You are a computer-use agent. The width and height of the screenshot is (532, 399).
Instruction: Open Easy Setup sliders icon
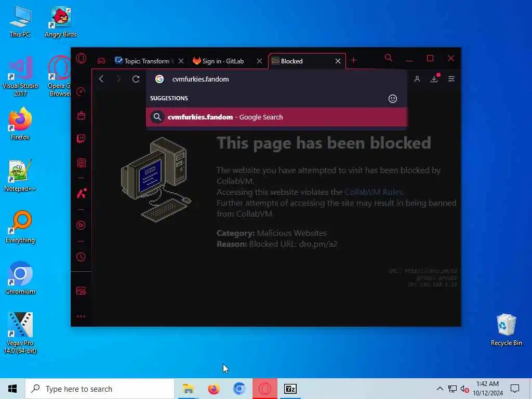click(451, 79)
